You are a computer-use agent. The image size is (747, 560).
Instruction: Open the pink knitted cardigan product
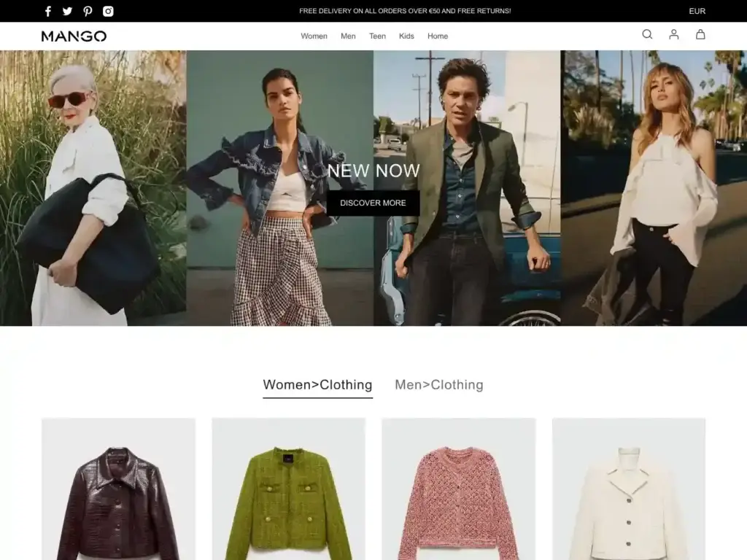click(458, 496)
